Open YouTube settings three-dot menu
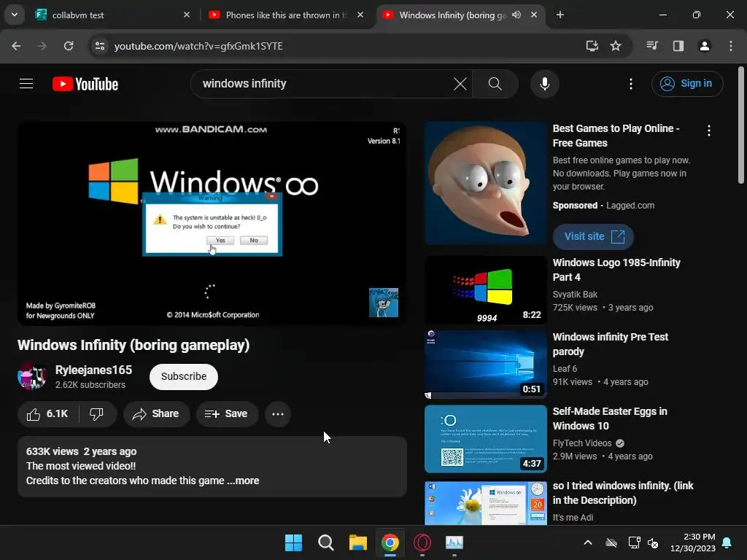The width and height of the screenshot is (747, 560). click(631, 85)
